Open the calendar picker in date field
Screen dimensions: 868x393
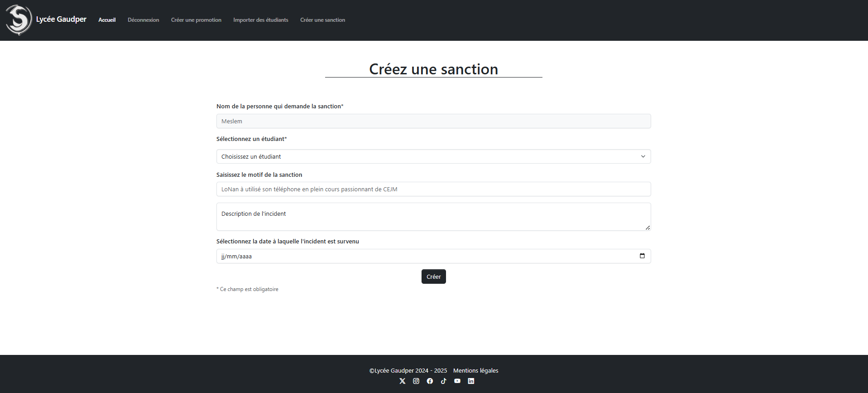tap(642, 256)
